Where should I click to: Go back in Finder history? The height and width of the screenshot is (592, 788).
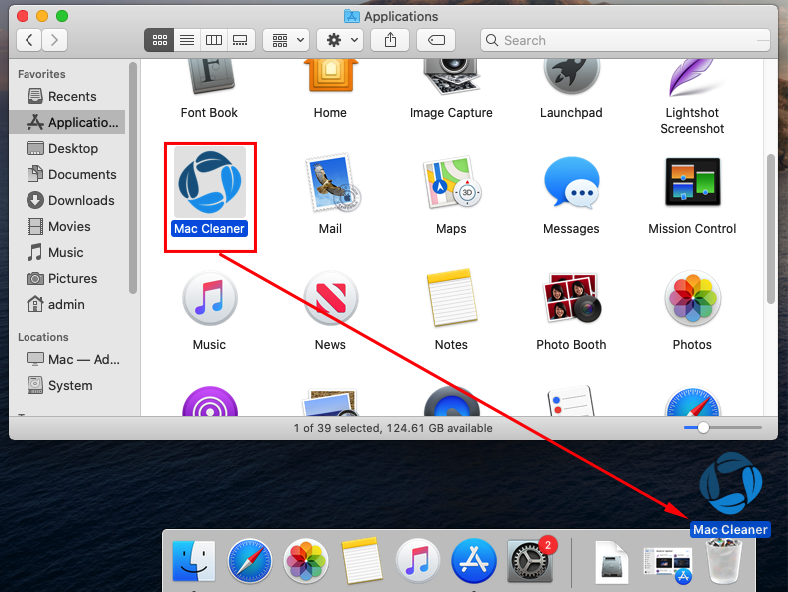point(29,40)
